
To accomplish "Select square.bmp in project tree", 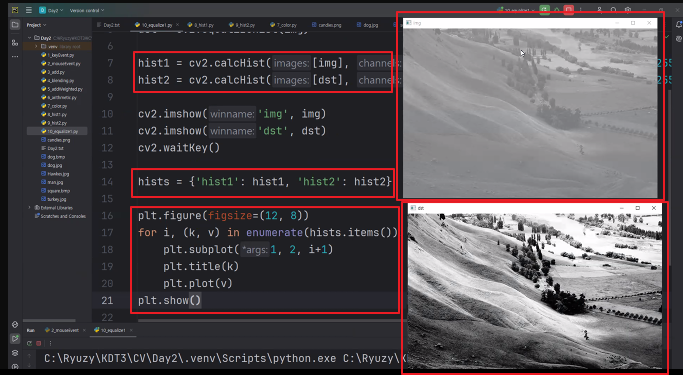I will [x=55, y=191].
